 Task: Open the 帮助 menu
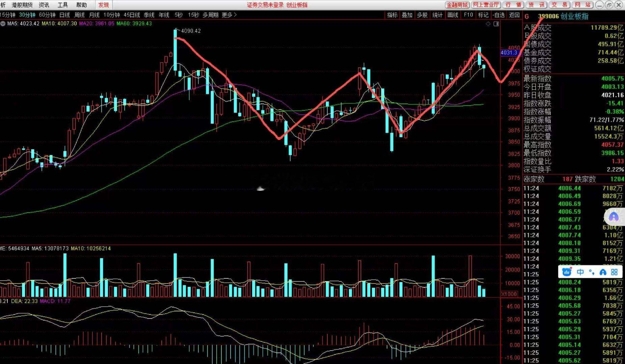(82, 5)
